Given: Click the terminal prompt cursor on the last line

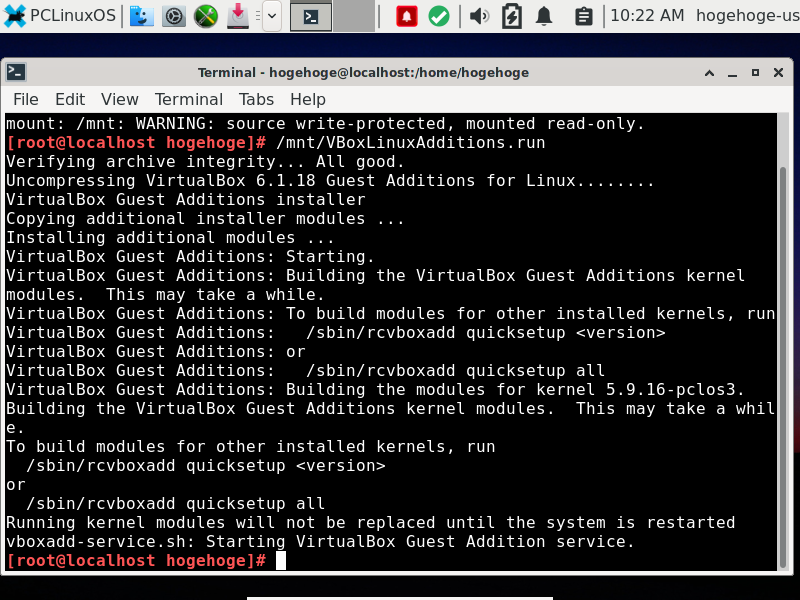Looking at the screenshot, I should [281, 560].
